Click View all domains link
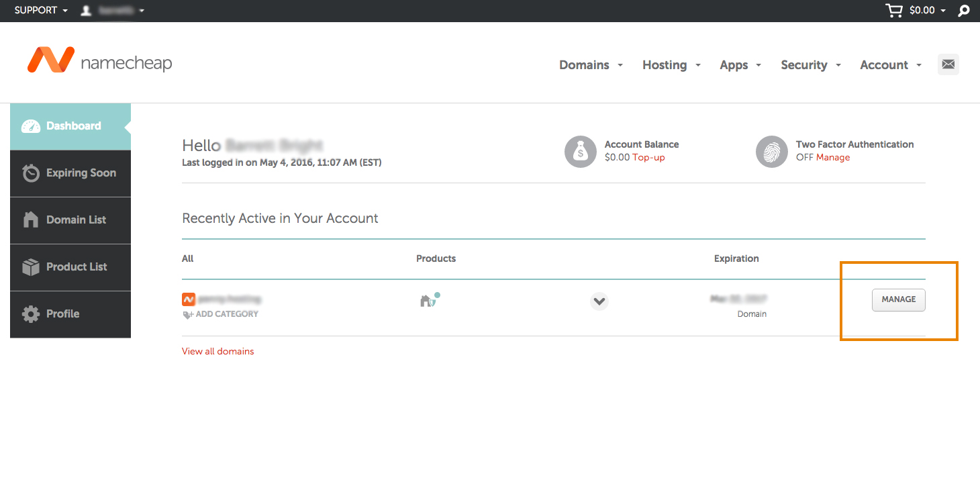980x480 pixels. (x=217, y=351)
